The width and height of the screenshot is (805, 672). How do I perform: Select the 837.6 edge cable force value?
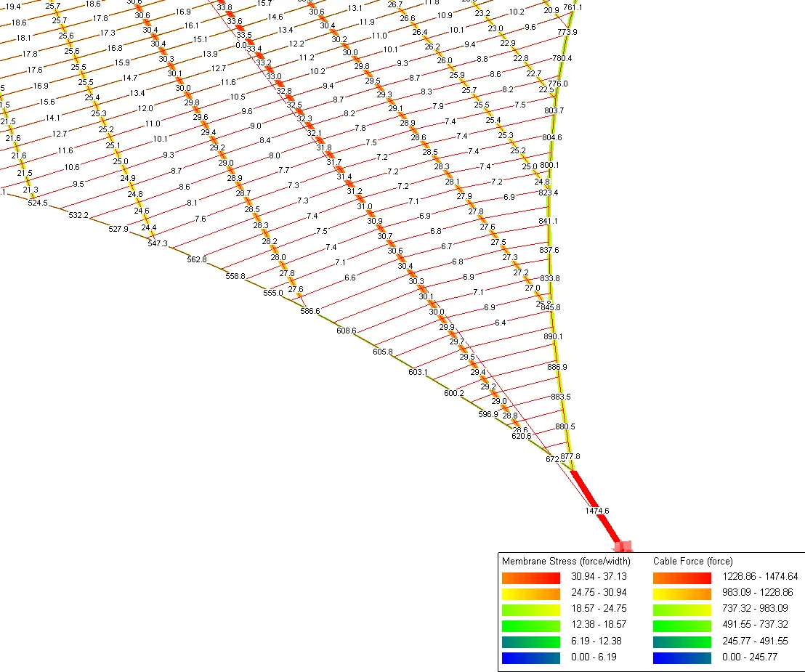tap(549, 250)
